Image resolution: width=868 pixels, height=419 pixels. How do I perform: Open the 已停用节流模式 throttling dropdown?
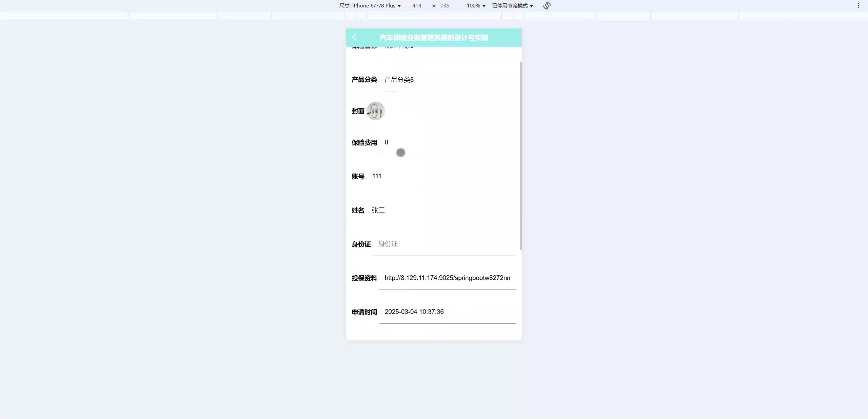tap(512, 6)
